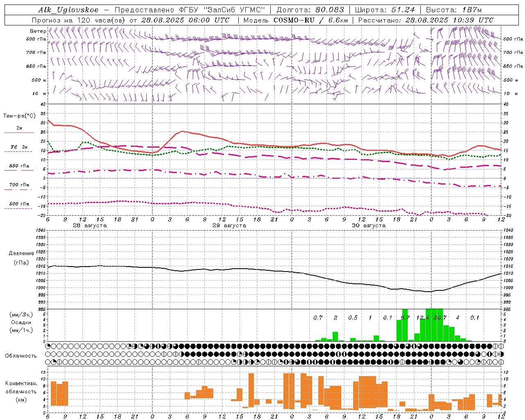
Task: Click the "28 августа" date label
Action: (x=90, y=226)
